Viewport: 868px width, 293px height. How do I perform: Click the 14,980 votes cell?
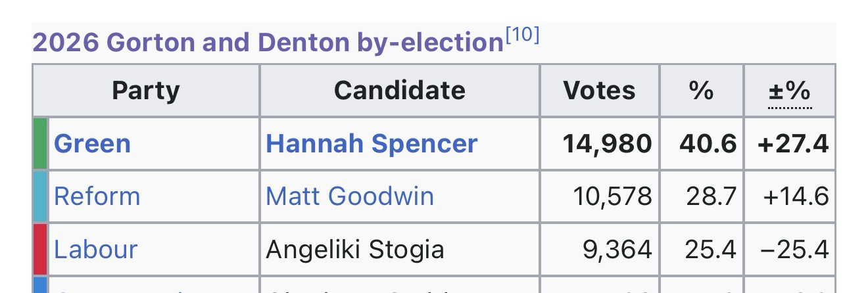[x=607, y=144]
